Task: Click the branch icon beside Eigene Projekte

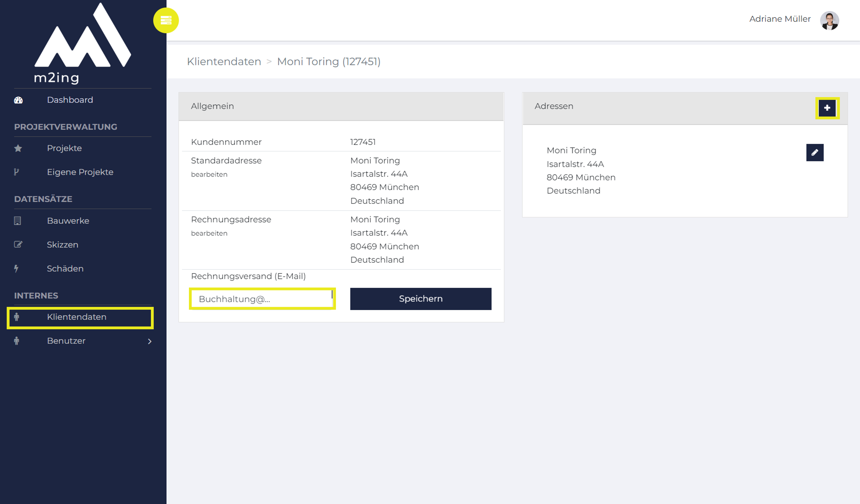Action: tap(16, 172)
